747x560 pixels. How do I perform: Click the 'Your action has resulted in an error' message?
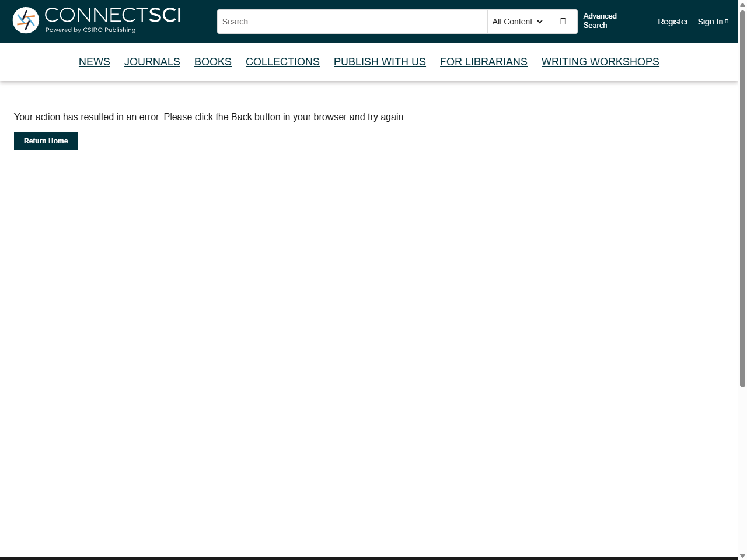coord(210,117)
